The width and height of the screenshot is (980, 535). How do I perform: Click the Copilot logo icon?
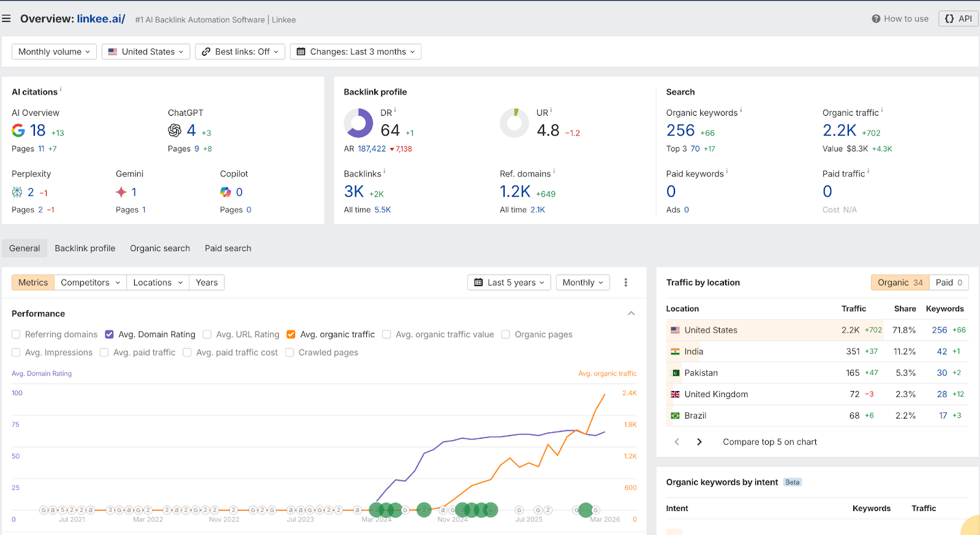[226, 192]
